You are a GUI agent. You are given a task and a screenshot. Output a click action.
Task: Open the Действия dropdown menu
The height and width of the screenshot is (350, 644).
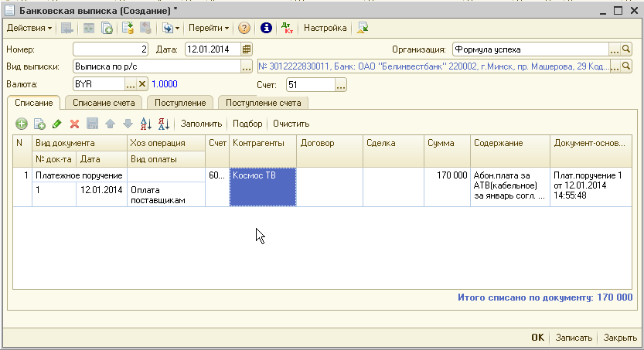tap(29, 28)
